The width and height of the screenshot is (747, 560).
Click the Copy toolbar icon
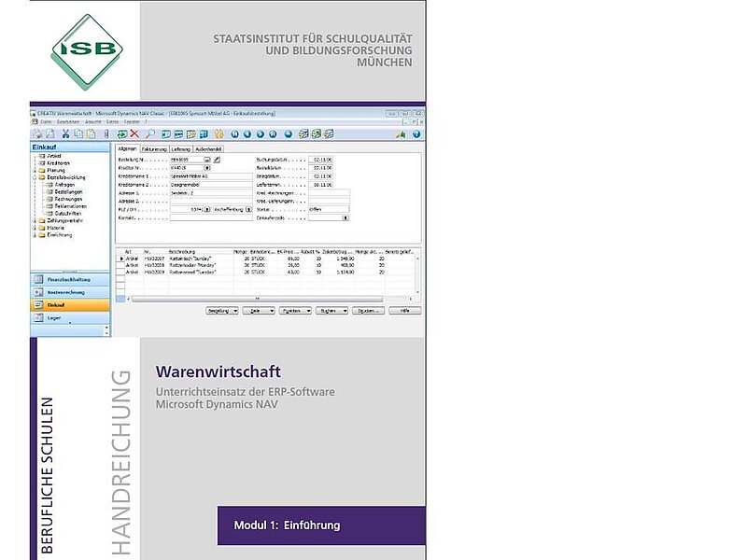click(78, 134)
